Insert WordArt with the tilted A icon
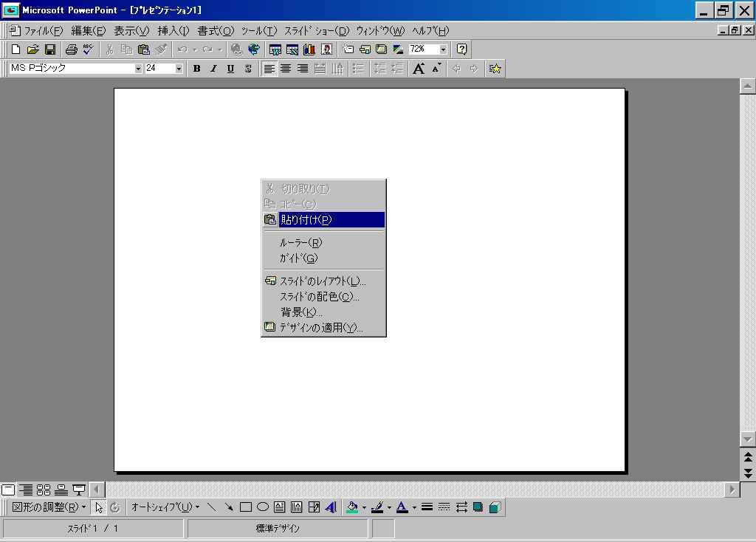The width and height of the screenshot is (756, 542). (x=331, y=507)
